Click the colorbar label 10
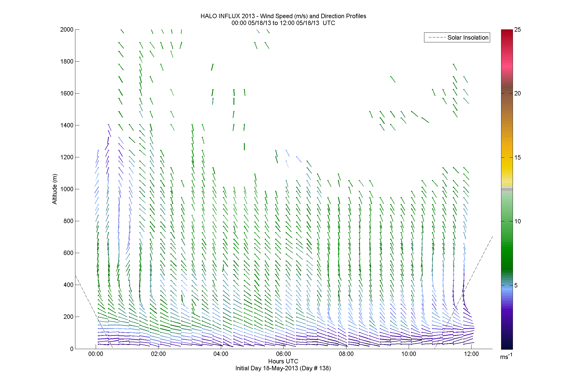 (518, 221)
